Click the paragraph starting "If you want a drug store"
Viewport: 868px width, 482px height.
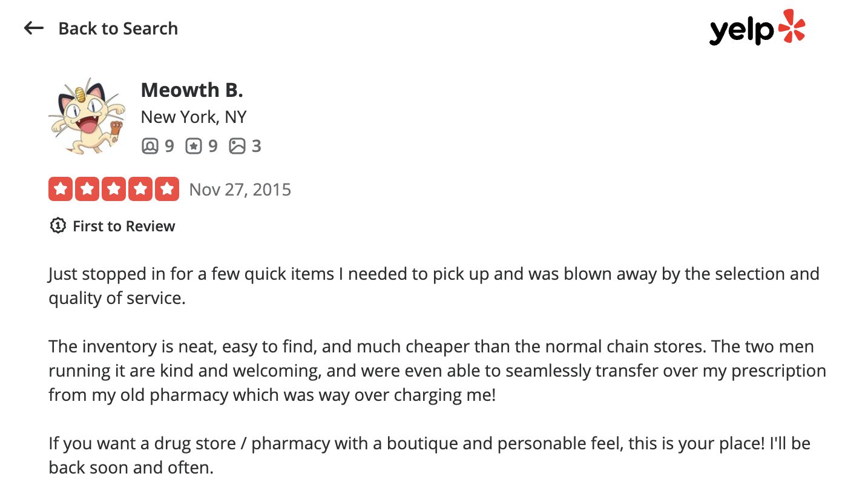tap(429, 455)
